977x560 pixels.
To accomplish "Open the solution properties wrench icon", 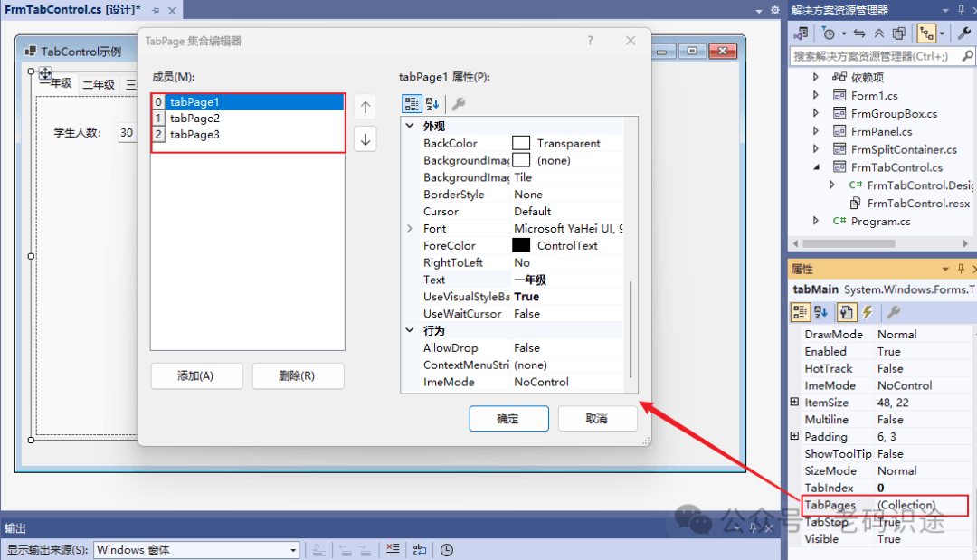I will pyautogui.click(x=964, y=33).
